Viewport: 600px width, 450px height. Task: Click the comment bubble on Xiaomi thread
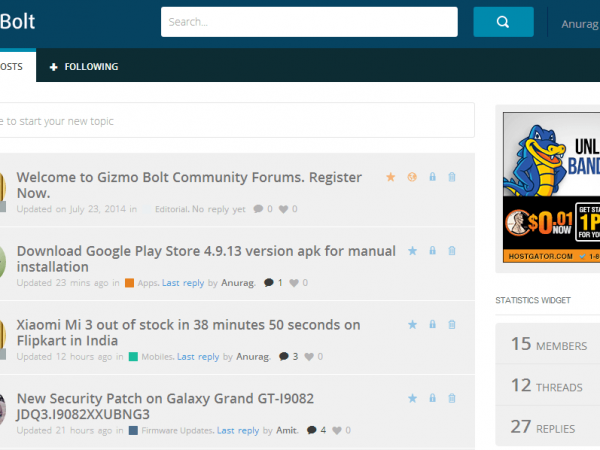(x=284, y=357)
